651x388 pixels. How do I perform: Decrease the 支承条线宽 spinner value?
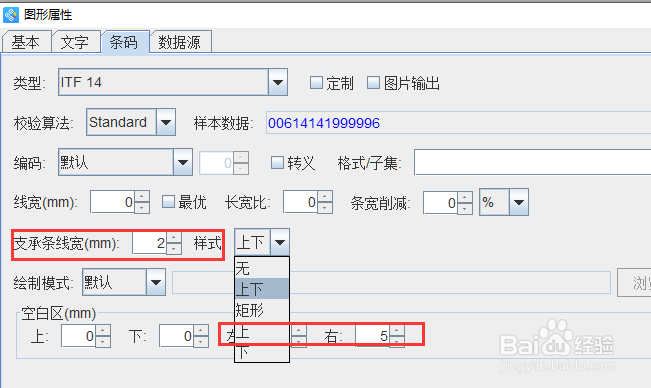click(x=174, y=249)
